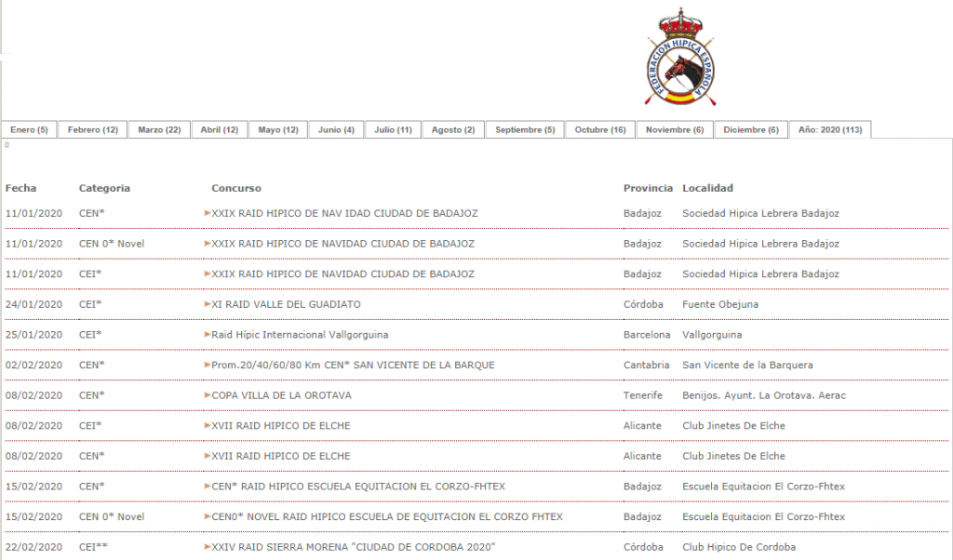This screenshot has height=560, width=953.
Task: Click arrow icon beside XXIV RAID SIERRA MORENA
Action: [x=208, y=547]
